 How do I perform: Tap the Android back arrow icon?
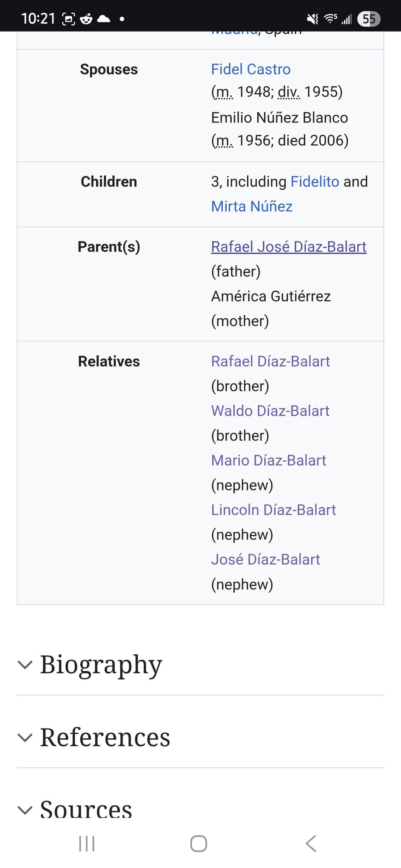[311, 844]
